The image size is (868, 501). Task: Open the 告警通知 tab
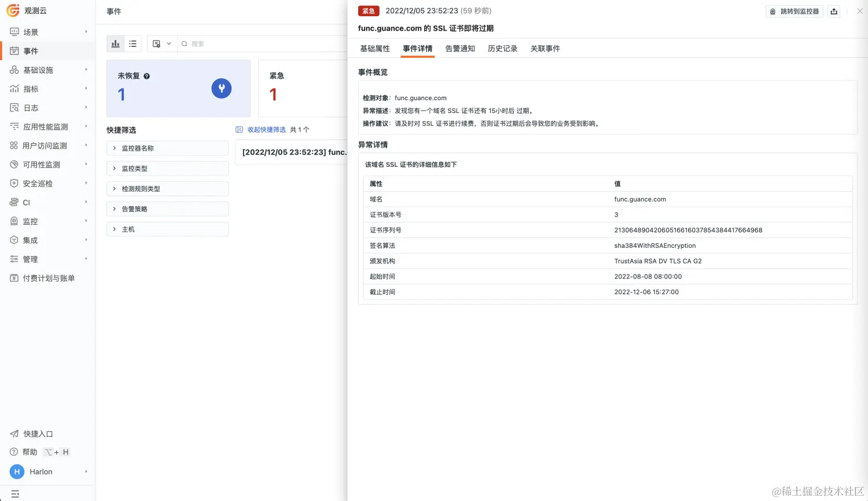(460, 49)
